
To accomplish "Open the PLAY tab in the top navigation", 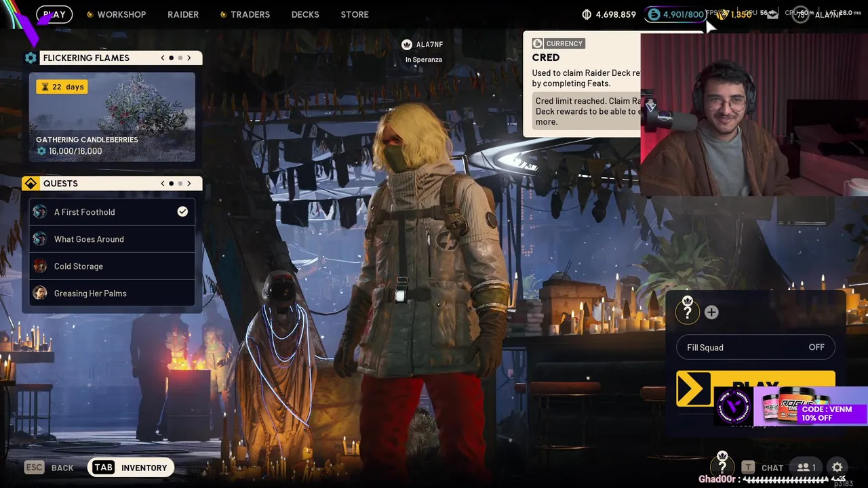I will pos(54,14).
